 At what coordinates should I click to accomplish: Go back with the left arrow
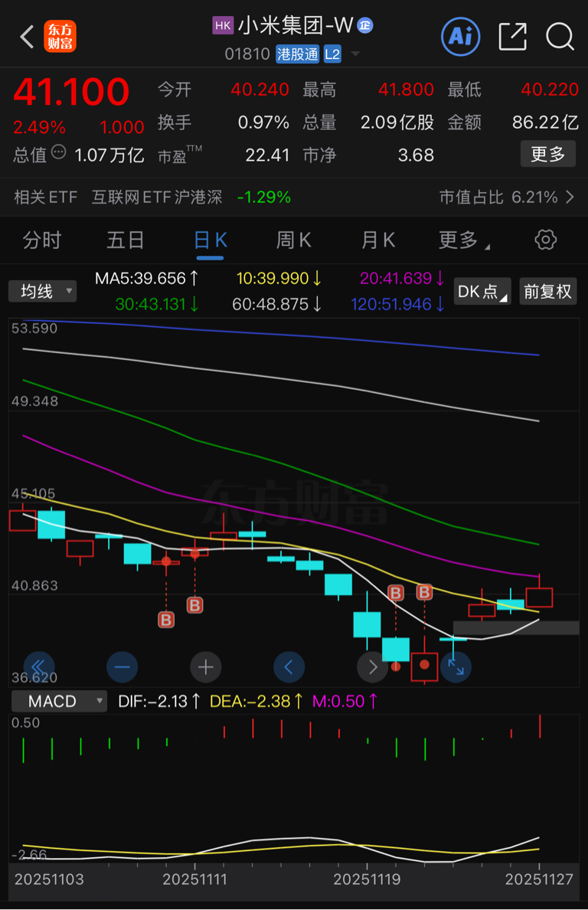coord(27,37)
